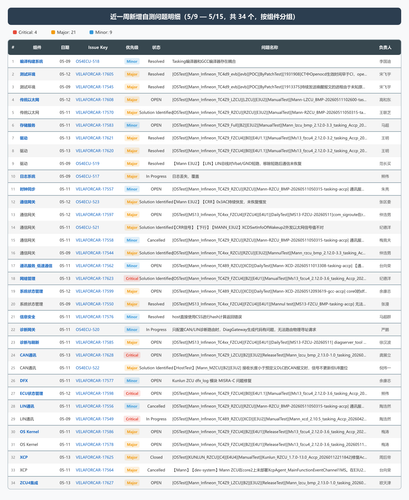Open issue link OS40CU-517
The image size is (409, 500).
87,176
